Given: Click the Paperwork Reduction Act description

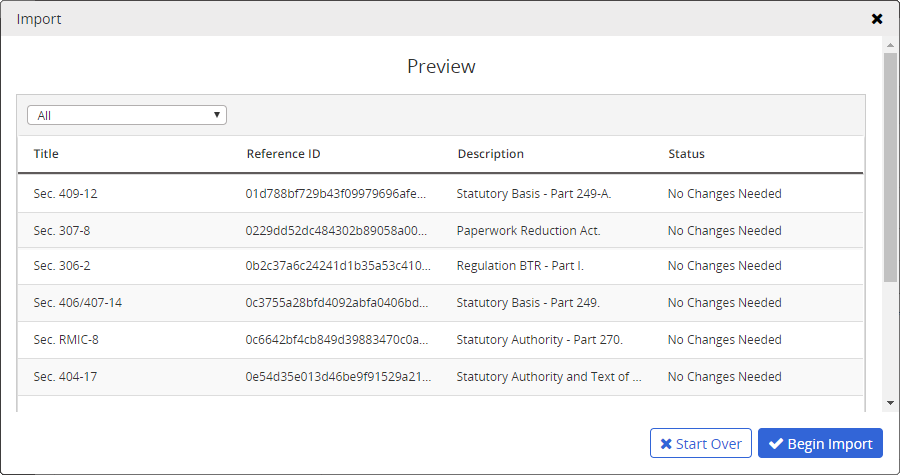Looking at the screenshot, I should pos(528,231).
